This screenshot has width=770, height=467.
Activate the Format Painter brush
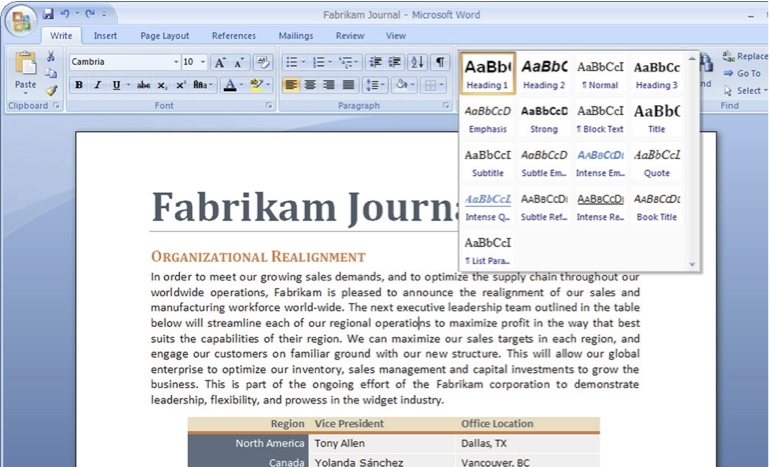(51, 90)
